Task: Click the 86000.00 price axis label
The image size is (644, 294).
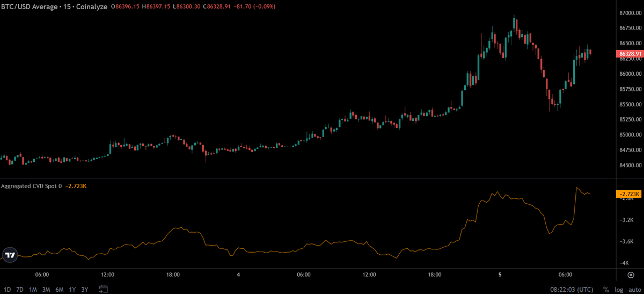Action: pos(630,74)
